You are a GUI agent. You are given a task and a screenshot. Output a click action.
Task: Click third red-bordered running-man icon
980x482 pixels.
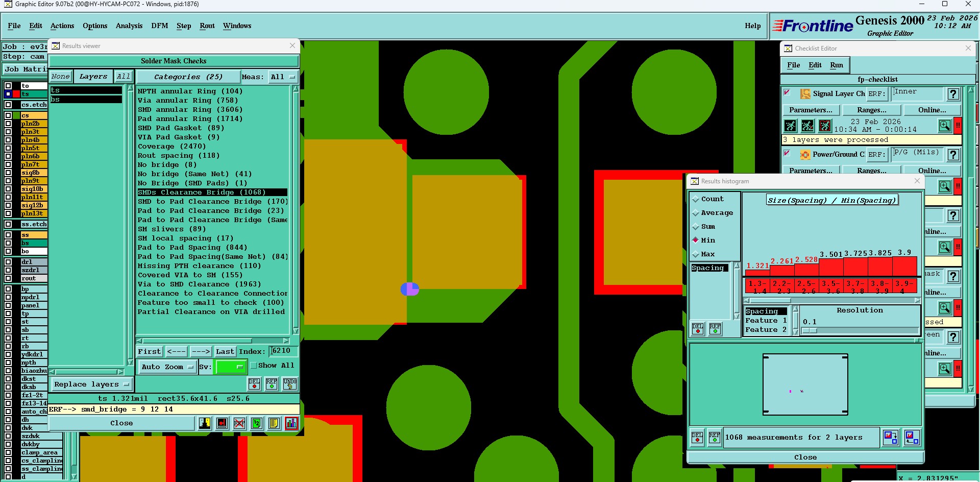click(825, 126)
